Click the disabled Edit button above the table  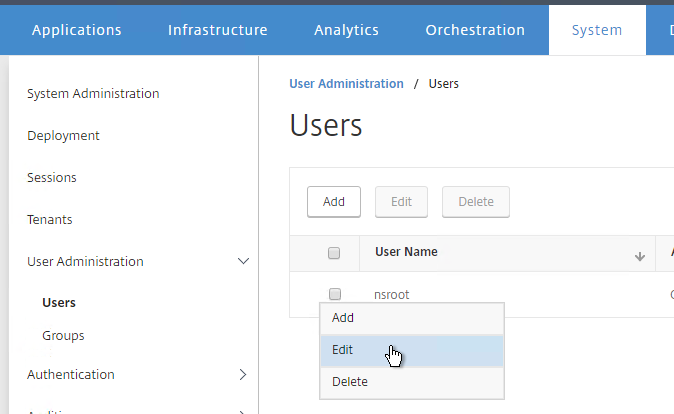(401, 202)
